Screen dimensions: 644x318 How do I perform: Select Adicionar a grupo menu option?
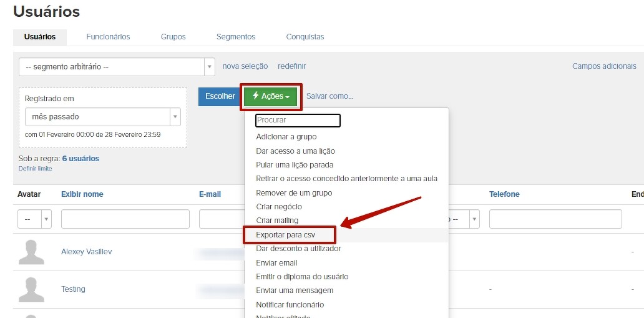286,137
